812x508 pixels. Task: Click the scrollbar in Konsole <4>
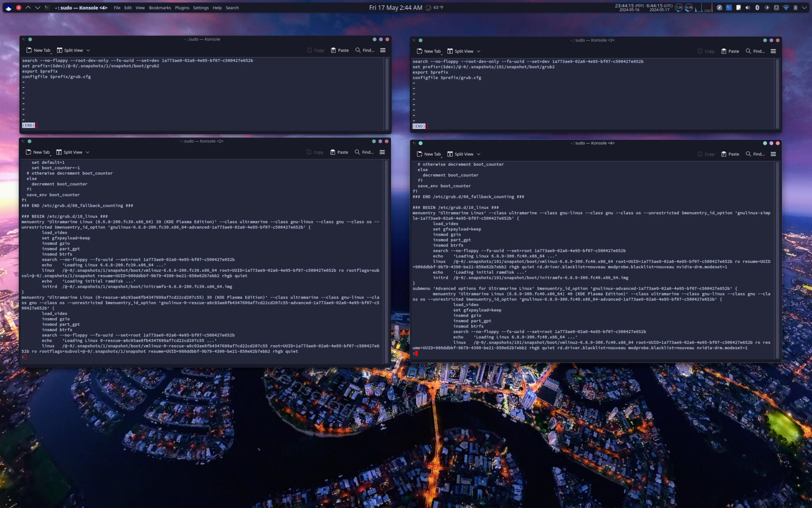click(x=777, y=260)
